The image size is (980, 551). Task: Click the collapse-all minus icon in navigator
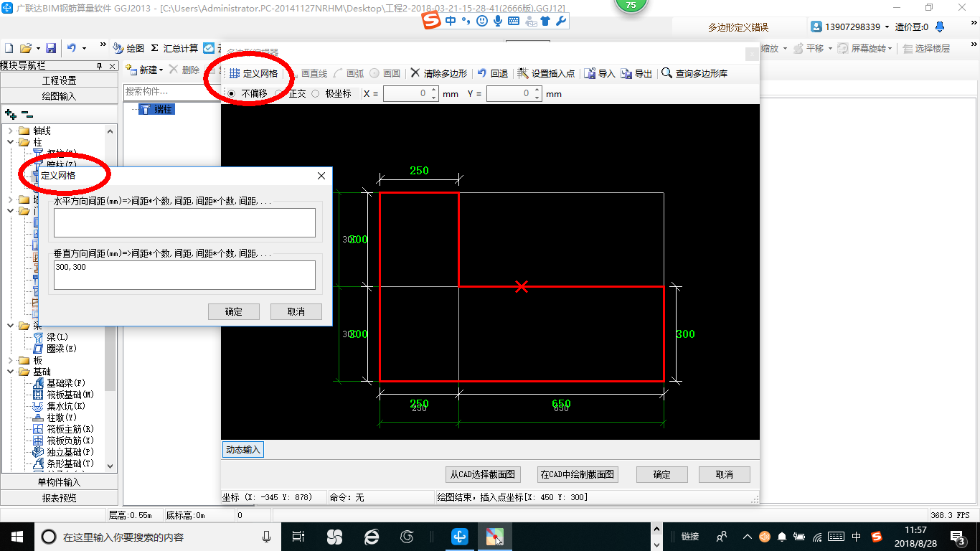27,114
